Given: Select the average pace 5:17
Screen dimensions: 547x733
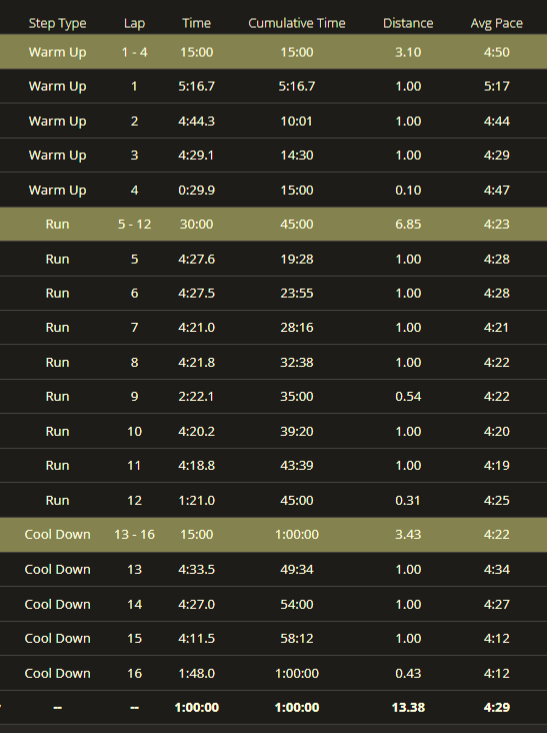Looking at the screenshot, I should click(x=497, y=86).
